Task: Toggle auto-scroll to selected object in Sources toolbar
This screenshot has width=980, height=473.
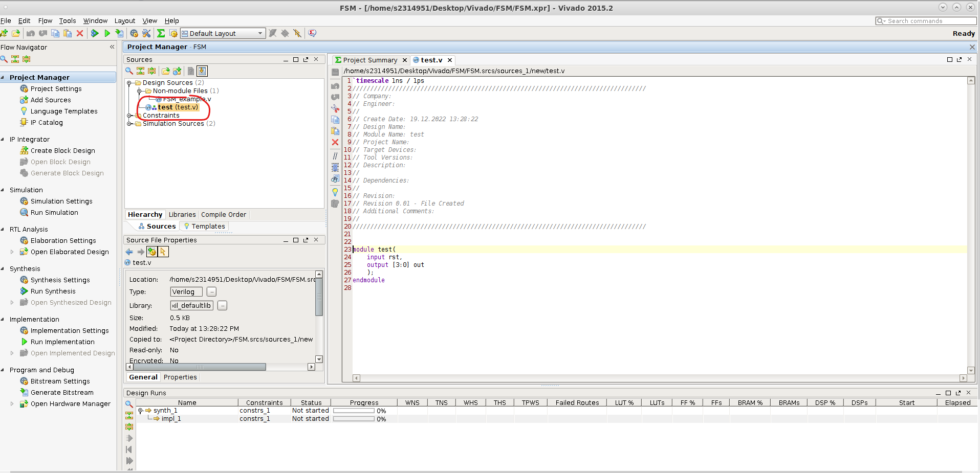Action: pos(202,71)
